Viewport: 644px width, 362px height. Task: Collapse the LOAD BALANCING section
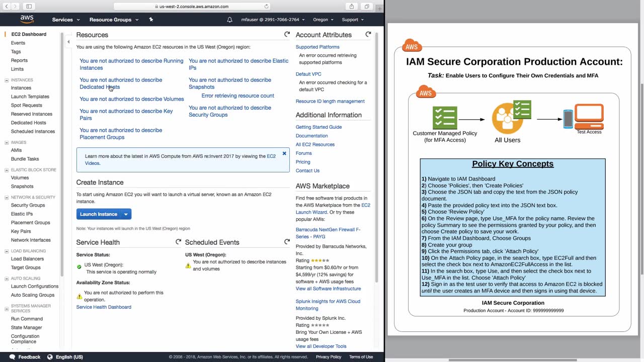coord(7,251)
